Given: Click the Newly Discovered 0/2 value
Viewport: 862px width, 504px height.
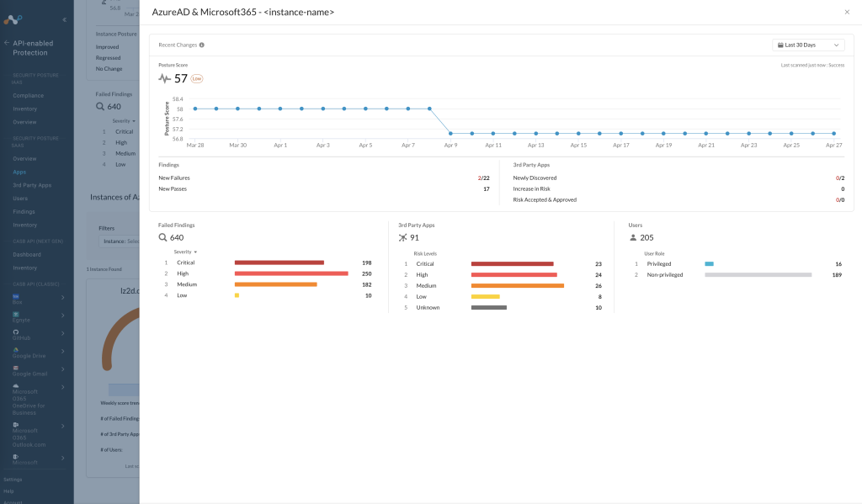Looking at the screenshot, I should [840, 178].
